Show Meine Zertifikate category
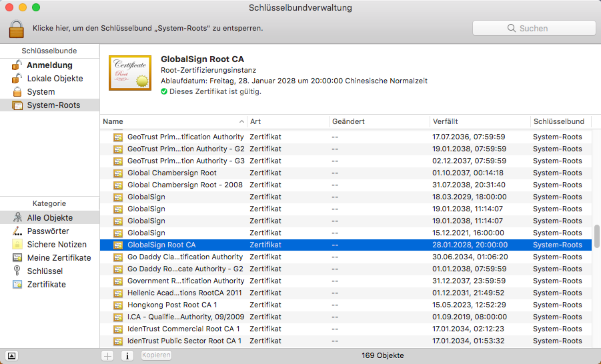The width and height of the screenshot is (601, 364). point(50,258)
